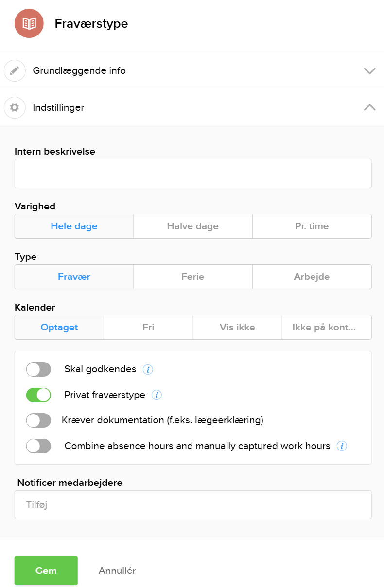Click Annullér to cancel changes
The height and width of the screenshot is (588, 384).
[x=117, y=571]
